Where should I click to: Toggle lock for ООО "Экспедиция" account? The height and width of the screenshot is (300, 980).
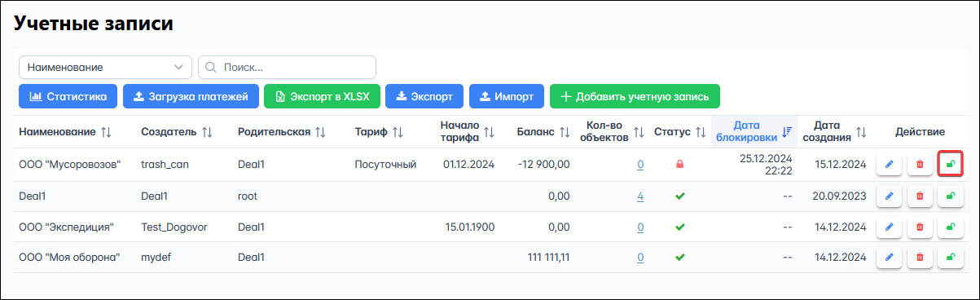click(x=951, y=227)
